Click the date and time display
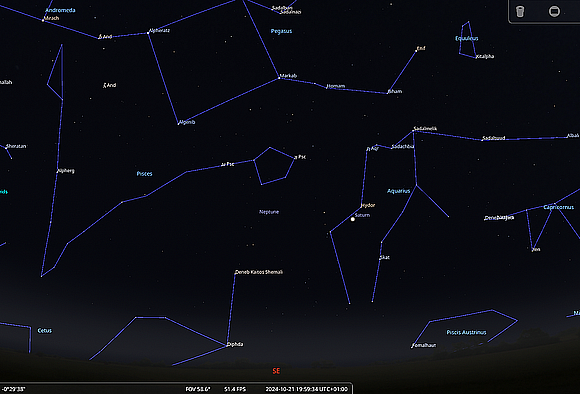The height and width of the screenshot is (394, 580). (x=307, y=389)
